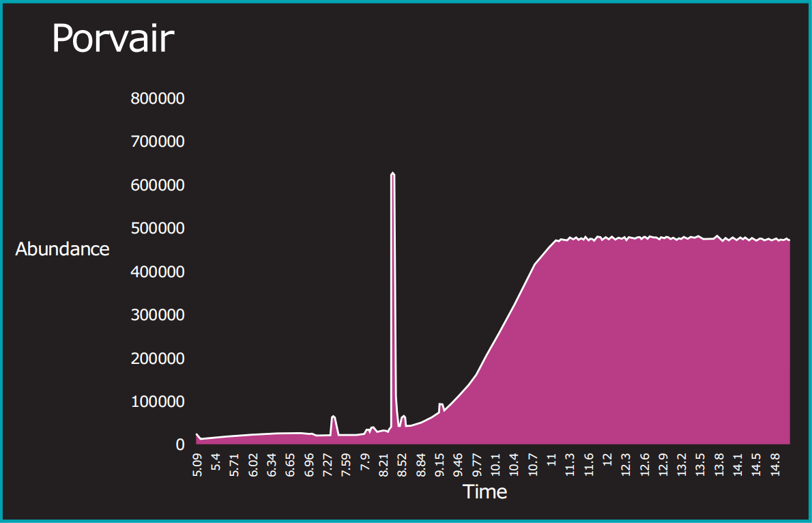Select the 10.4 time tick label
This screenshot has height=523, width=812.
point(514,465)
